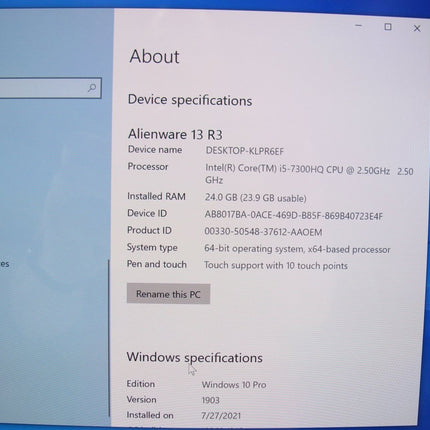This screenshot has width=430, height=430.
Task: Click the Pen and touch label
Action: pyautogui.click(x=157, y=264)
